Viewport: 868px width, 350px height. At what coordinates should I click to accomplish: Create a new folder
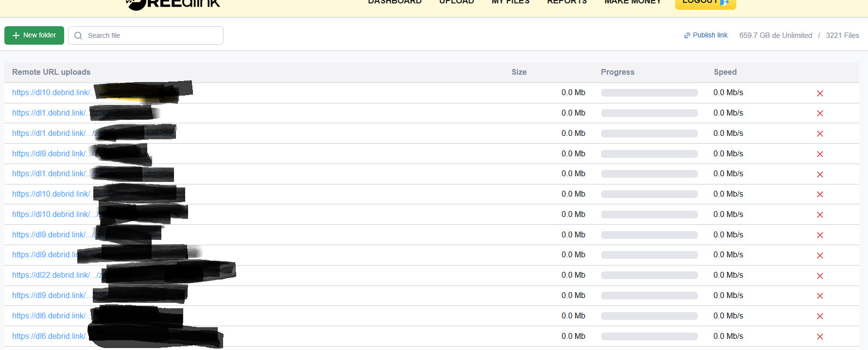pos(34,35)
